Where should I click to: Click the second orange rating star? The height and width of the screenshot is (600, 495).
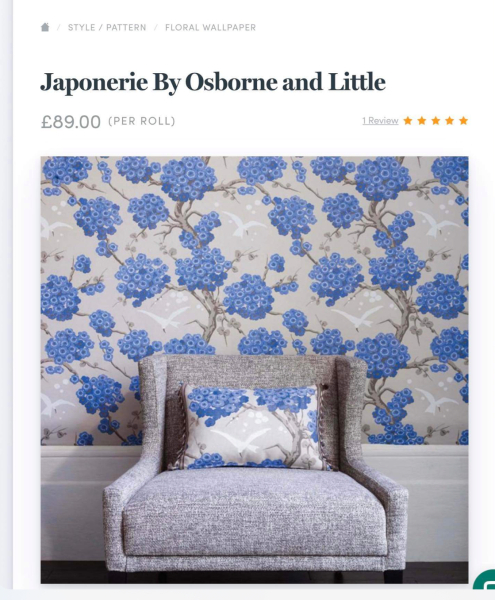point(422,121)
